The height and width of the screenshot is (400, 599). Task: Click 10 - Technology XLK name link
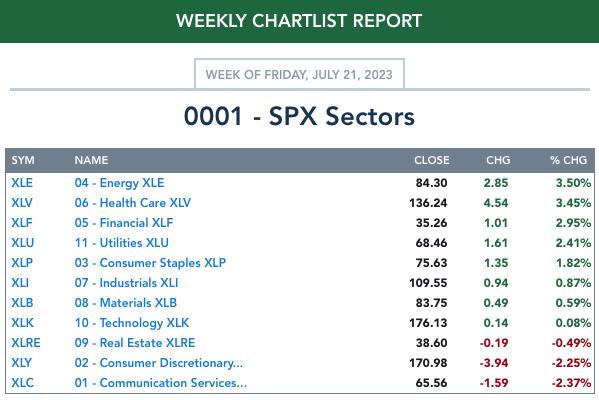(132, 322)
